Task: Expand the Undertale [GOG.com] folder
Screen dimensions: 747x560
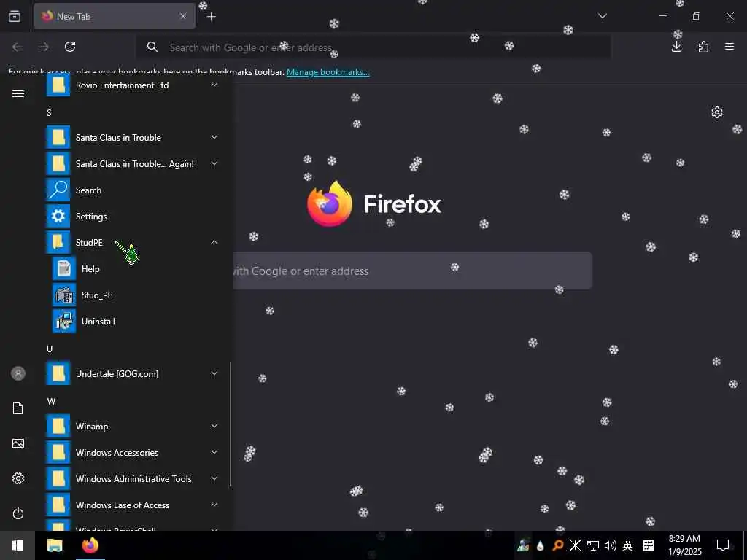Action: coord(133,374)
